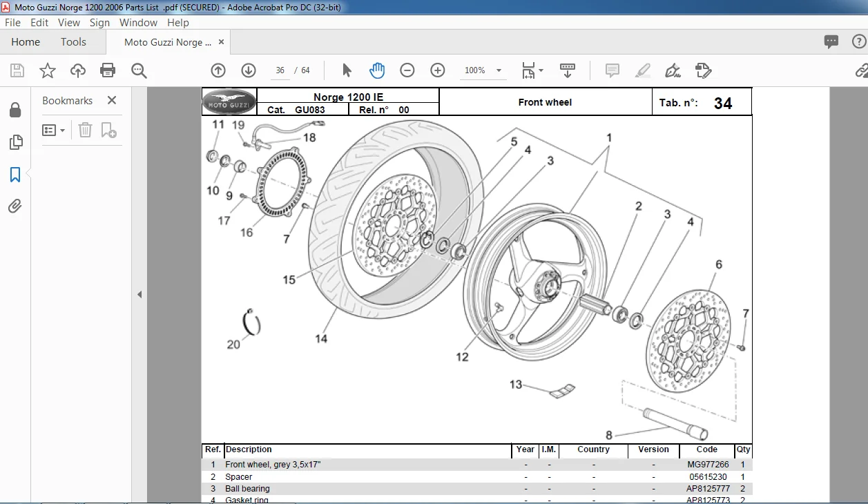Open the Window menu
868x504 pixels.
coord(138,22)
